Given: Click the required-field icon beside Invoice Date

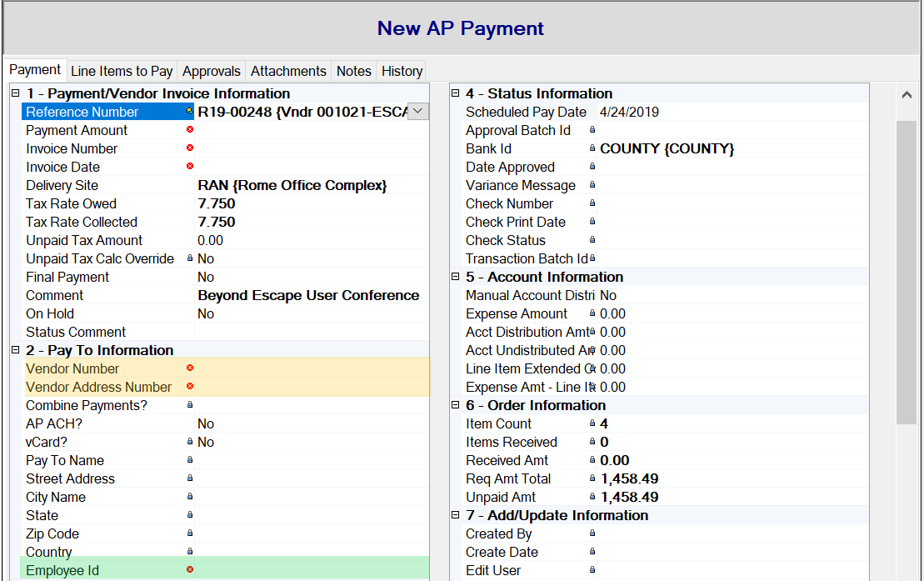Looking at the screenshot, I should tap(190, 166).
